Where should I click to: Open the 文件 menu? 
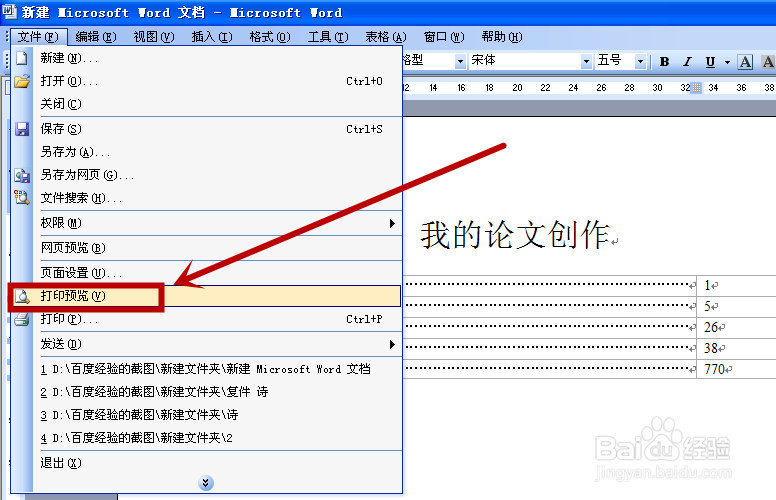pos(38,37)
